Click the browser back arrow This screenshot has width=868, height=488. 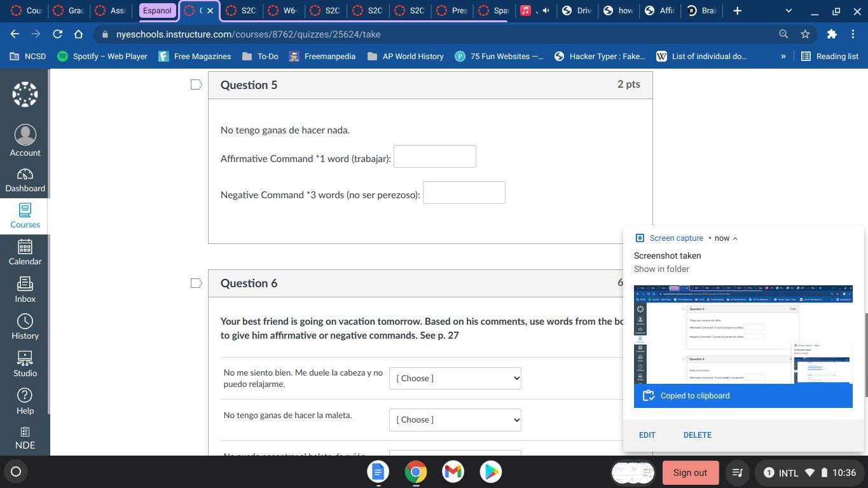[15, 34]
